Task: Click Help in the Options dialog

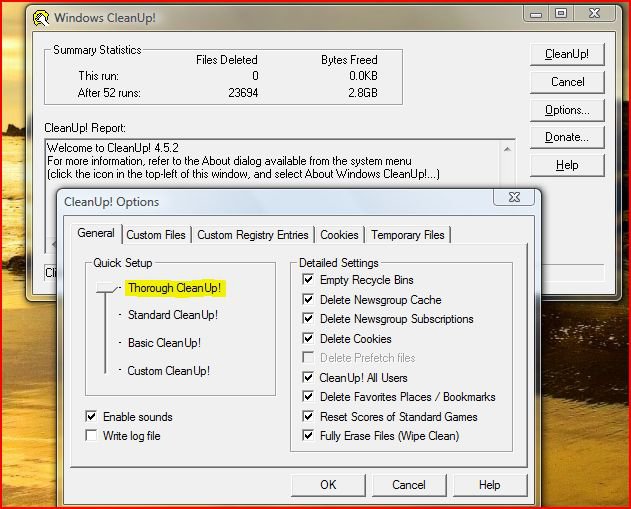Action: pos(490,485)
